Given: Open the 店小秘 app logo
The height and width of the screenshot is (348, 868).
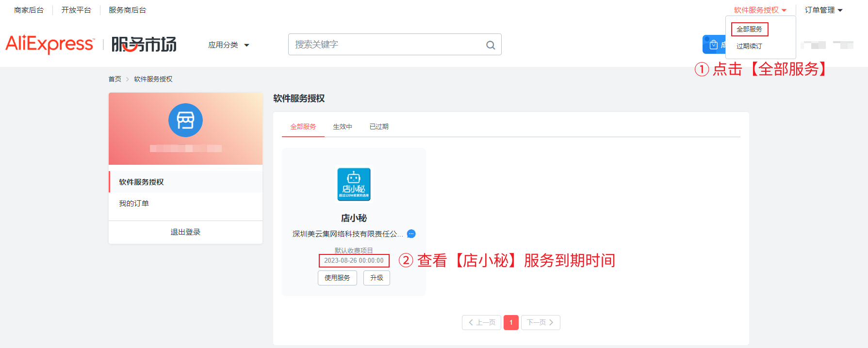Looking at the screenshot, I should point(354,184).
